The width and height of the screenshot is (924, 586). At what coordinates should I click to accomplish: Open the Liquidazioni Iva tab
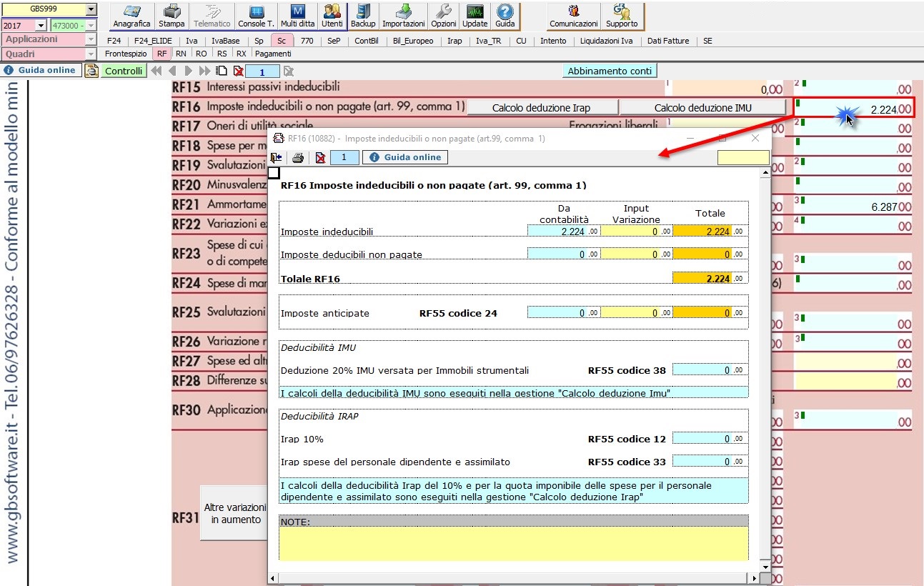(606, 41)
